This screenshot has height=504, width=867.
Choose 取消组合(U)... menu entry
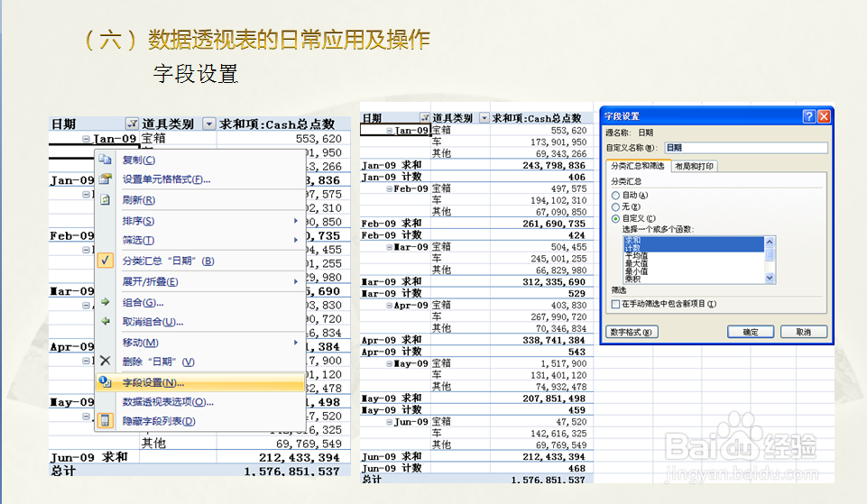click(200, 322)
